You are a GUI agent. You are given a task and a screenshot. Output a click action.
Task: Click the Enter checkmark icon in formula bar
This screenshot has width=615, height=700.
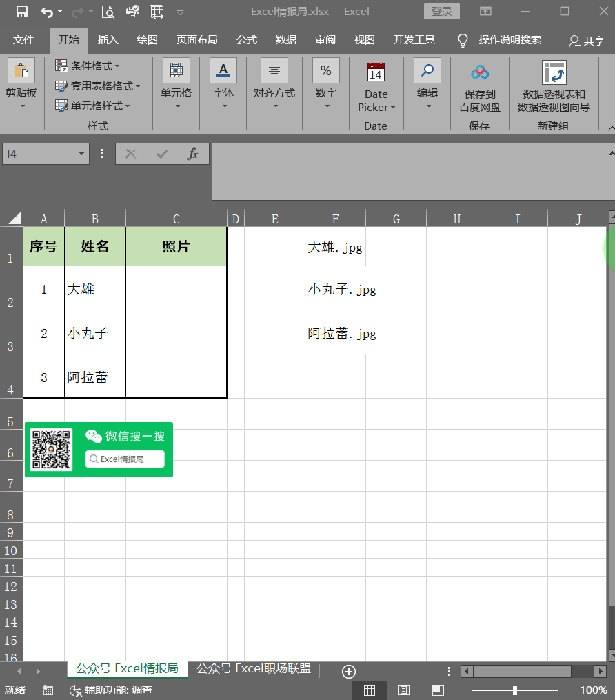coord(161,154)
